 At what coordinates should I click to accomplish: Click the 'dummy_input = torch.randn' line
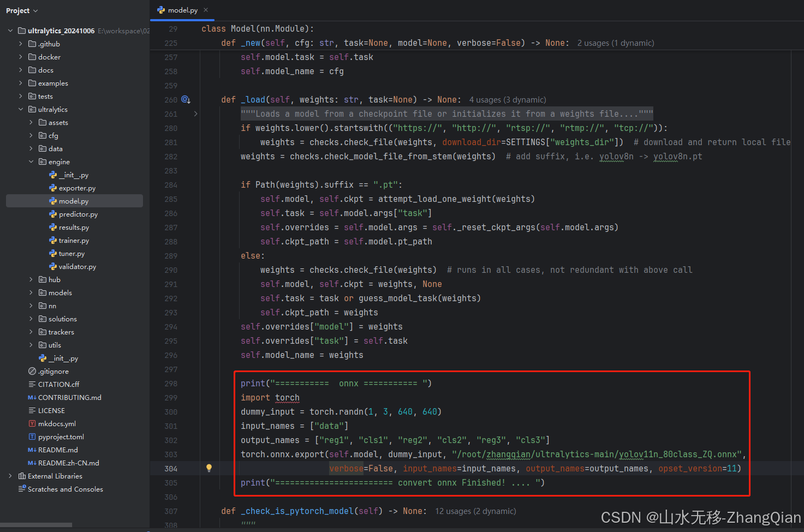pyautogui.click(x=341, y=412)
